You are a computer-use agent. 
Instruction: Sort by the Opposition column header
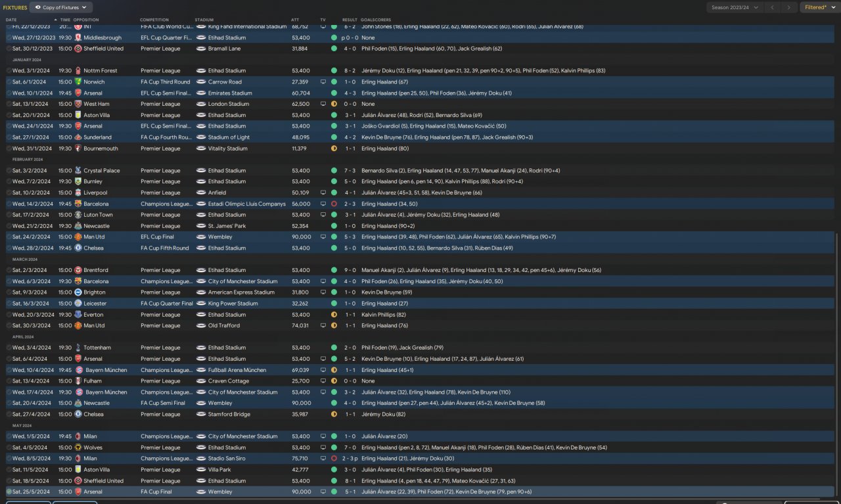(86, 20)
